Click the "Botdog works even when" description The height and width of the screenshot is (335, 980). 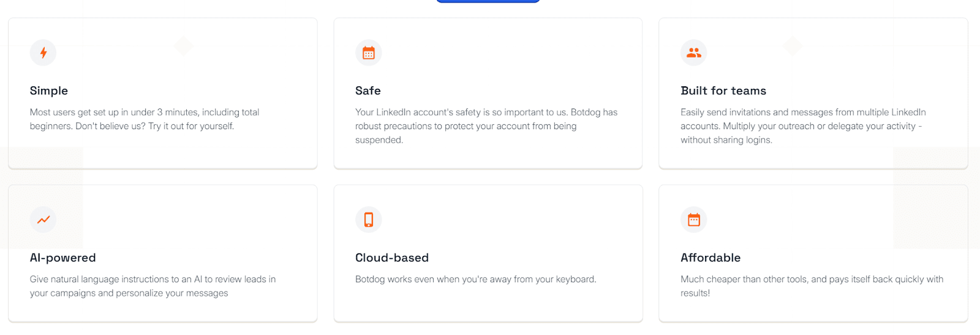[x=475, y=279]
